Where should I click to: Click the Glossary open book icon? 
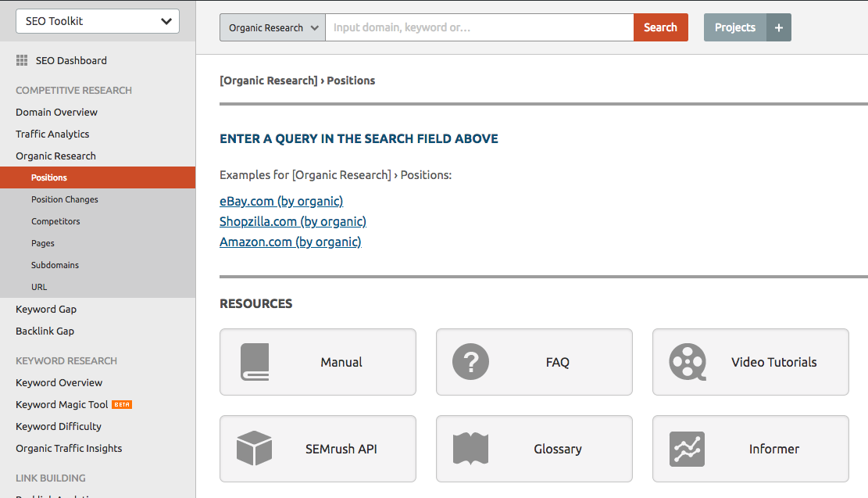(x=470, y=449)
